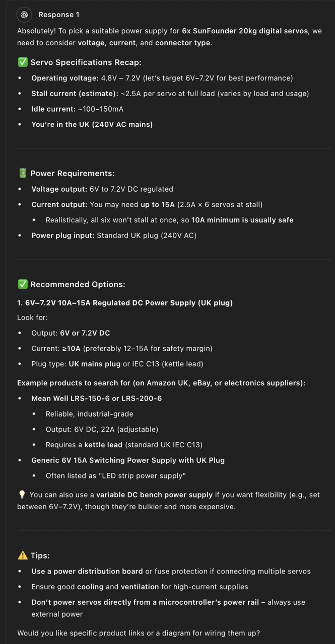Select the Response 1 label
Viewport: 335px width, 644px height.
click(59, 15)
